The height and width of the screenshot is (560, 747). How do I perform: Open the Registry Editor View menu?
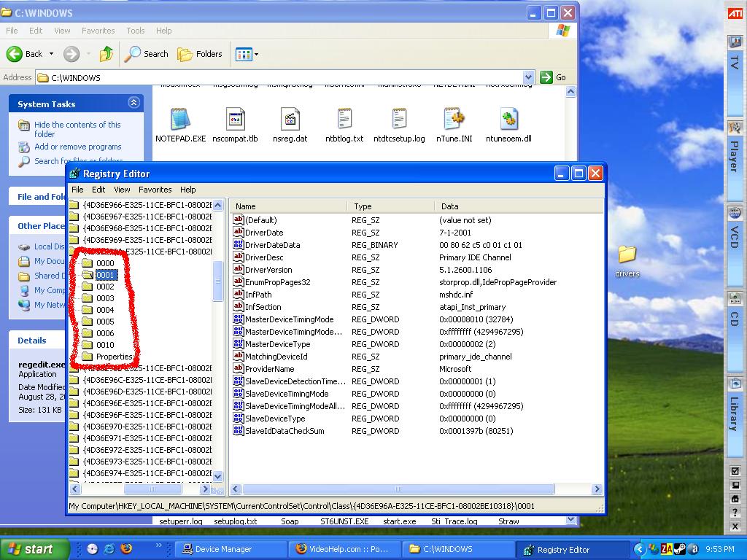[122, 190]
